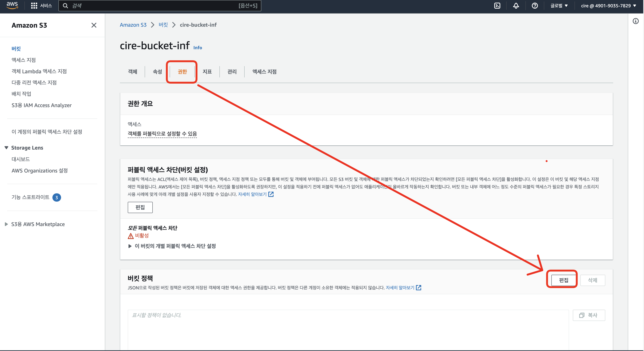Open 자세히 알아보기 link in bucket policy section
This screenshot has height=351, width=644.
coord(400,287)
